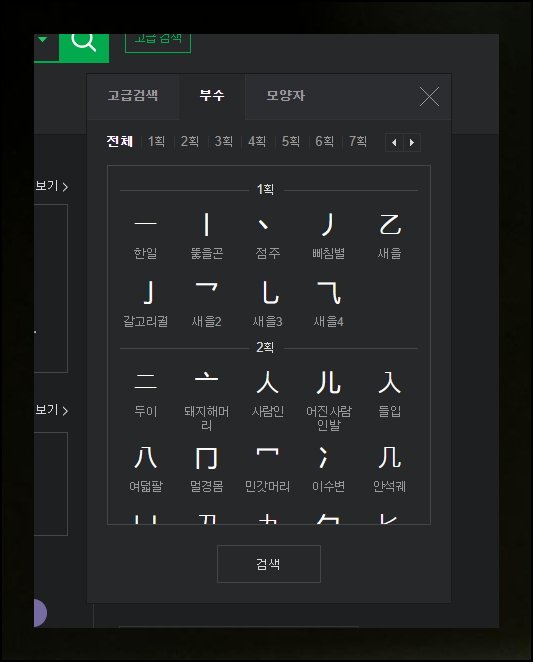
Task: Click the 고급 검색 outlined button
Action: point(158,42)
